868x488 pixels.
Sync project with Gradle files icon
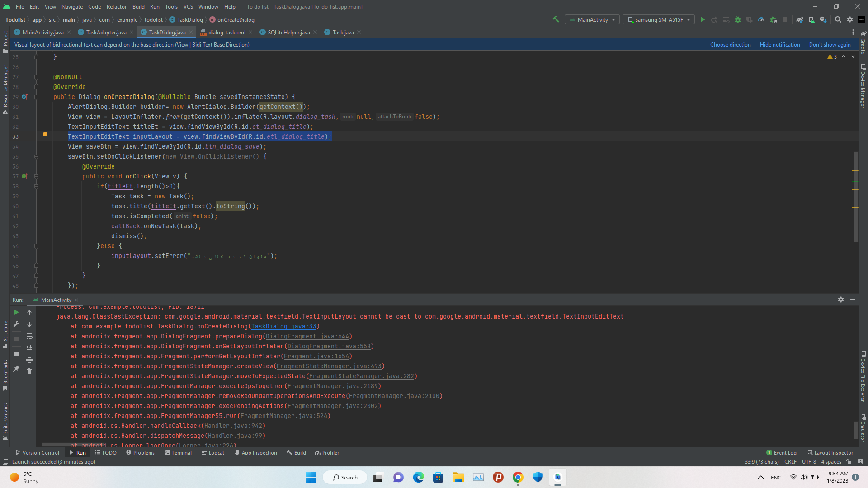tap(800, 19)
